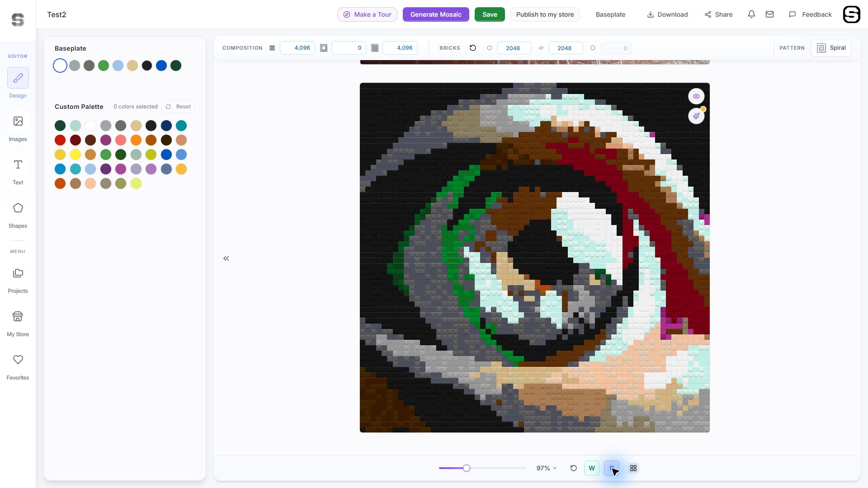Go to Projects menu

(18, 279)
